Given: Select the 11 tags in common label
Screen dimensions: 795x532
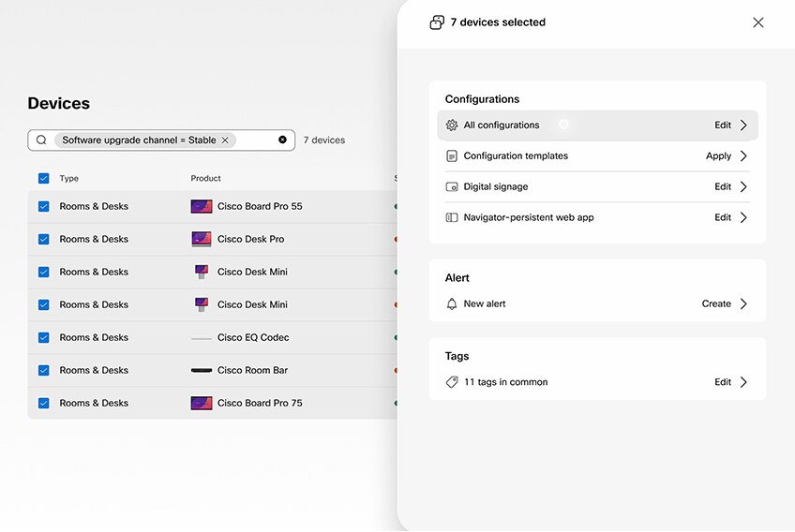Looking at the screenshot, I should [505, 382].
